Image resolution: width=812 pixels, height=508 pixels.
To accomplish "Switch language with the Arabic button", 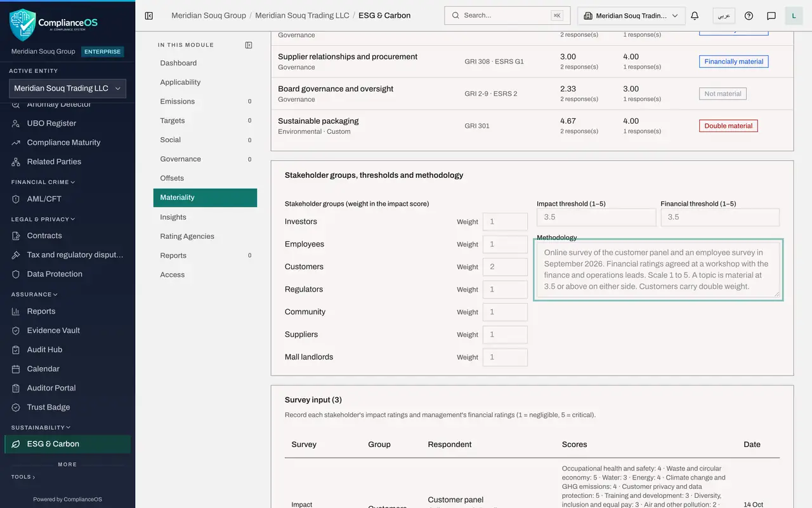I will (x=724, y=15).
